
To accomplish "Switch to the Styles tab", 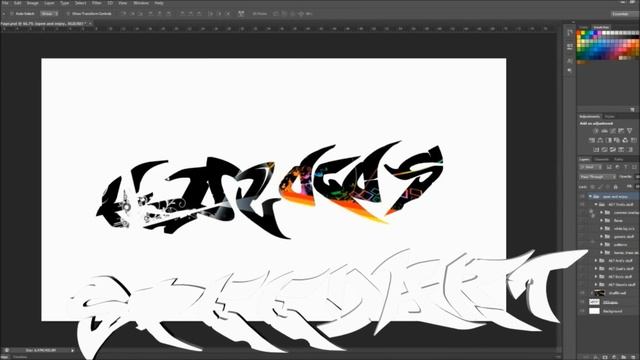I will pos(609,116).
